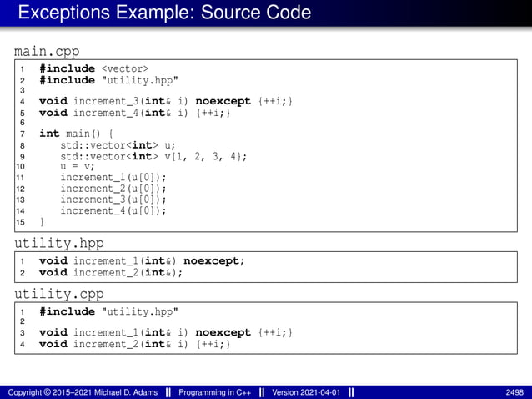Click increment_1 noexcept definition in utility.cpp
The image size is (532, 399).
pos(166,332)
